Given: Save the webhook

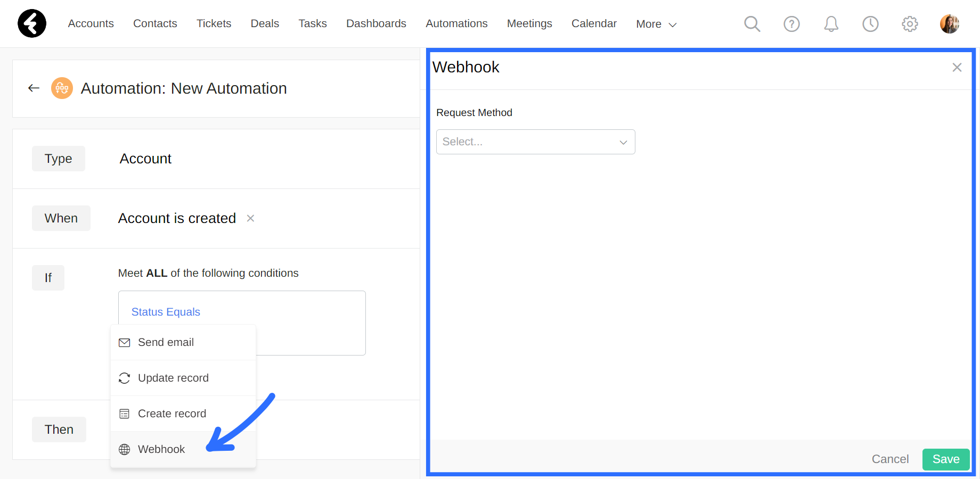Looking at the screenshot, I should [x=946, y=459].
